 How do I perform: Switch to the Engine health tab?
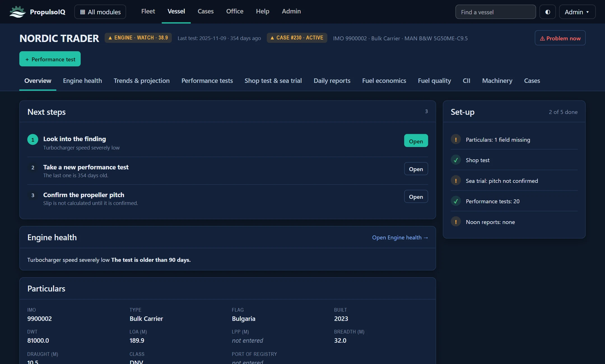pos(82,81)
